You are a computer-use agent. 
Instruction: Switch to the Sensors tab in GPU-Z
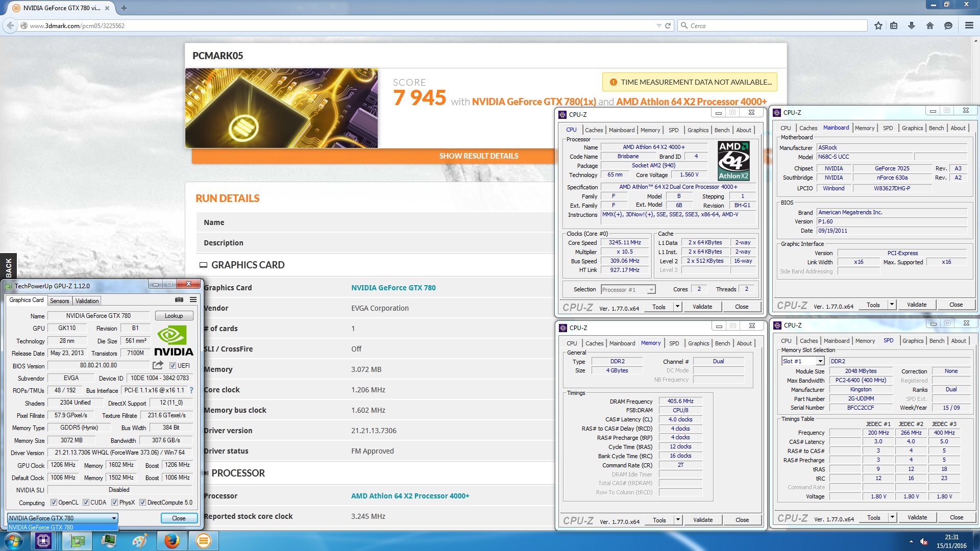click(x=59, y=301)
